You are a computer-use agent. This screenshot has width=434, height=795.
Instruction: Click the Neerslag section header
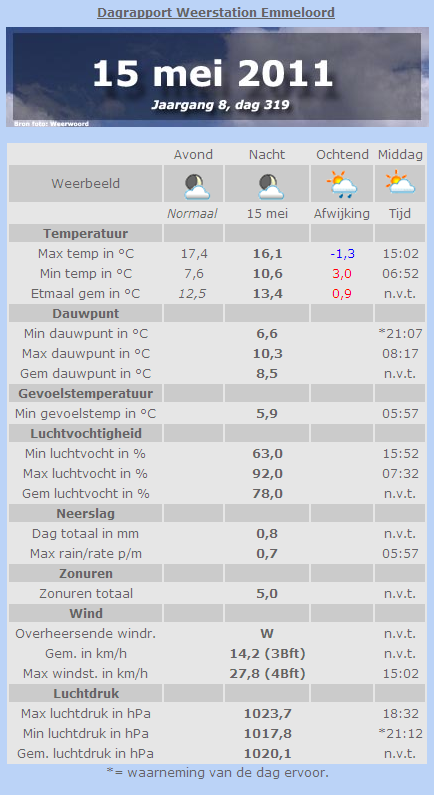click(85, 514)
